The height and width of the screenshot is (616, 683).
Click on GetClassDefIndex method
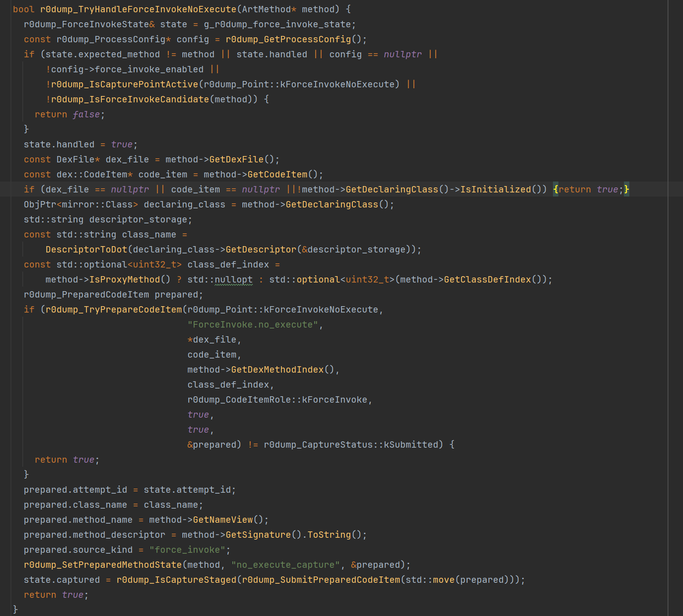487,279
